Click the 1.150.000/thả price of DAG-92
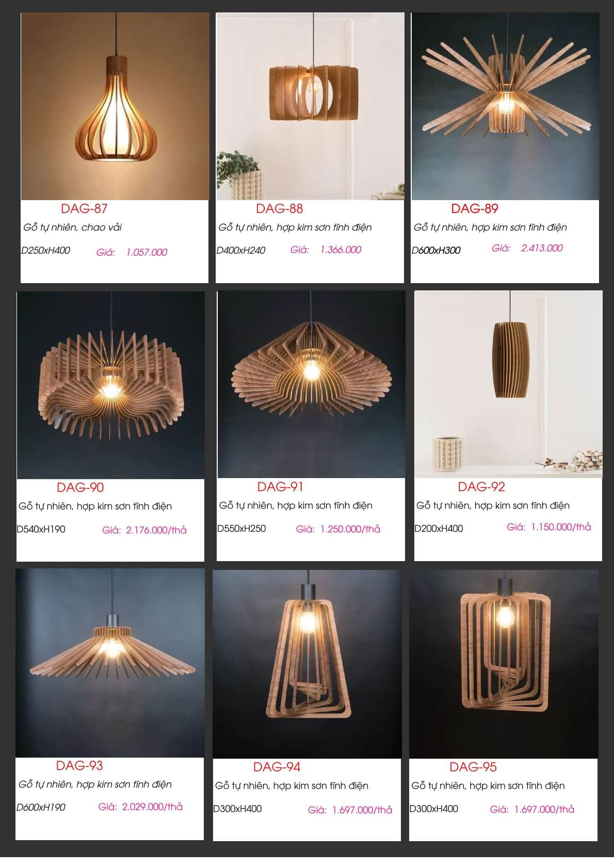Image resolution: width=614 pixels, height=868 pixels. tap(561, 527)
